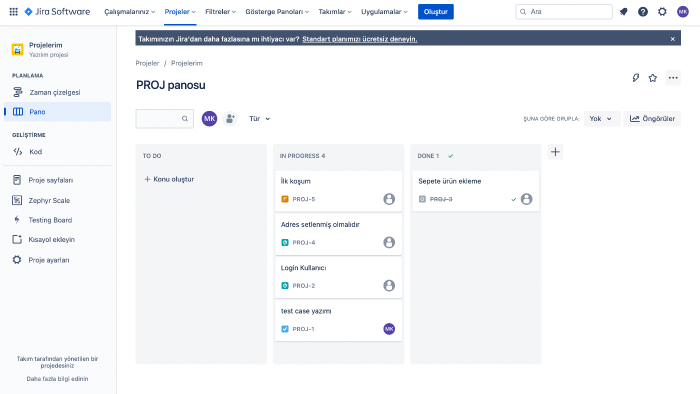
Task: Select Pano in sidebar
Action: tap(58, 112)
